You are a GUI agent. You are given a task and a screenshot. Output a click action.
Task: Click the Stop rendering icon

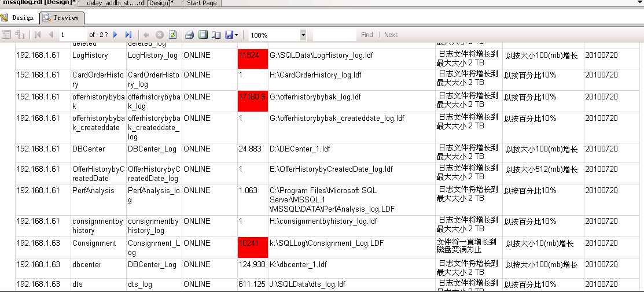click(160, 35)
